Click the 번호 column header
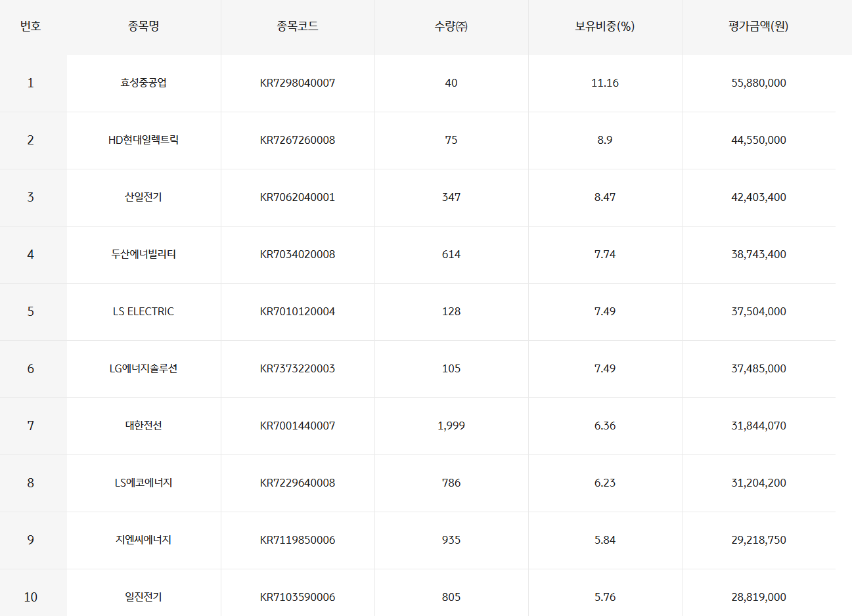 (x=31, y=26)
